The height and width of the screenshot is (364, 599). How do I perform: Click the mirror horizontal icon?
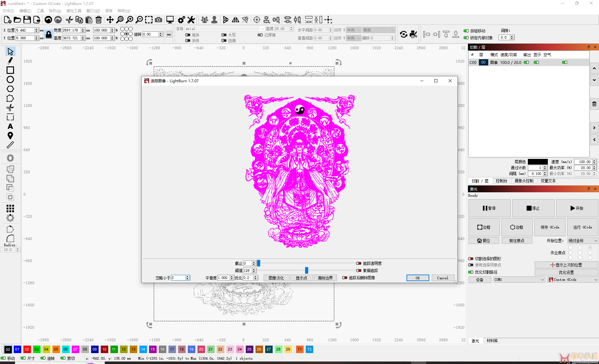point(236,20)
